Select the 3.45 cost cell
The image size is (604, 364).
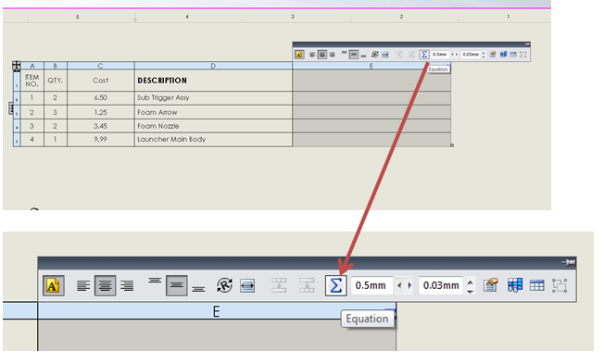click(x=101, y=126)
